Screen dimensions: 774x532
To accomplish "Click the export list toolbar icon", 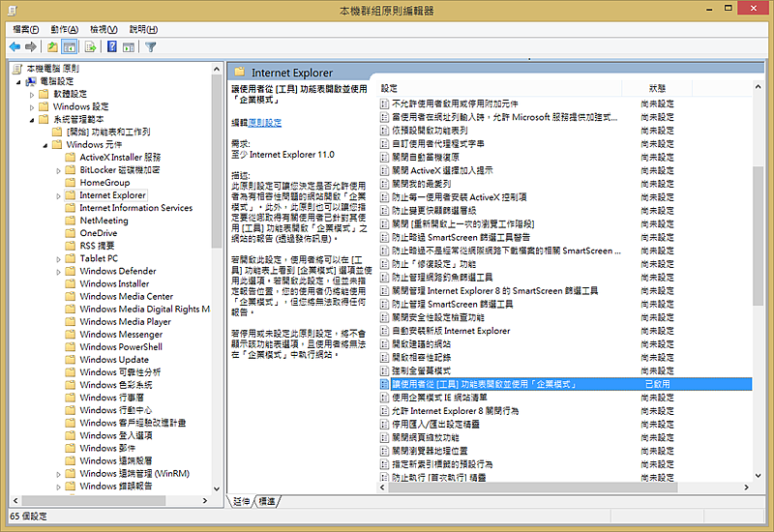I will click(90, 46).
